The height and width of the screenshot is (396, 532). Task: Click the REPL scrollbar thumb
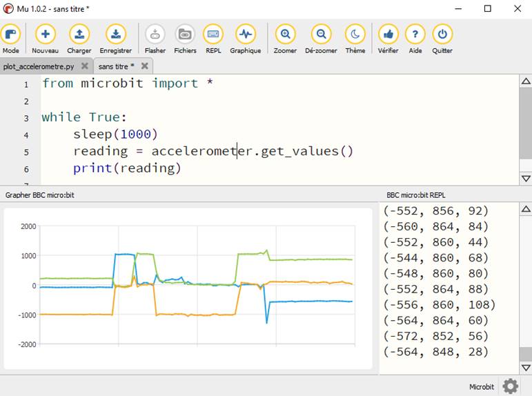(526, 355)
